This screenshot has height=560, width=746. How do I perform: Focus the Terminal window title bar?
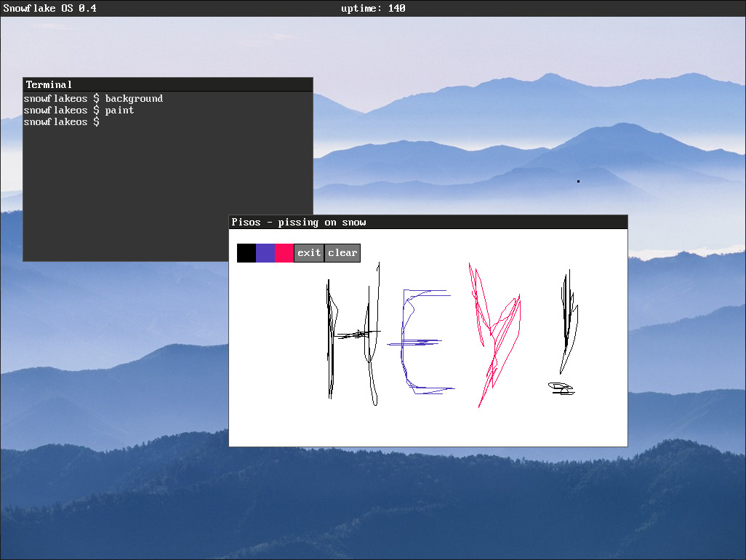(168, 84)
